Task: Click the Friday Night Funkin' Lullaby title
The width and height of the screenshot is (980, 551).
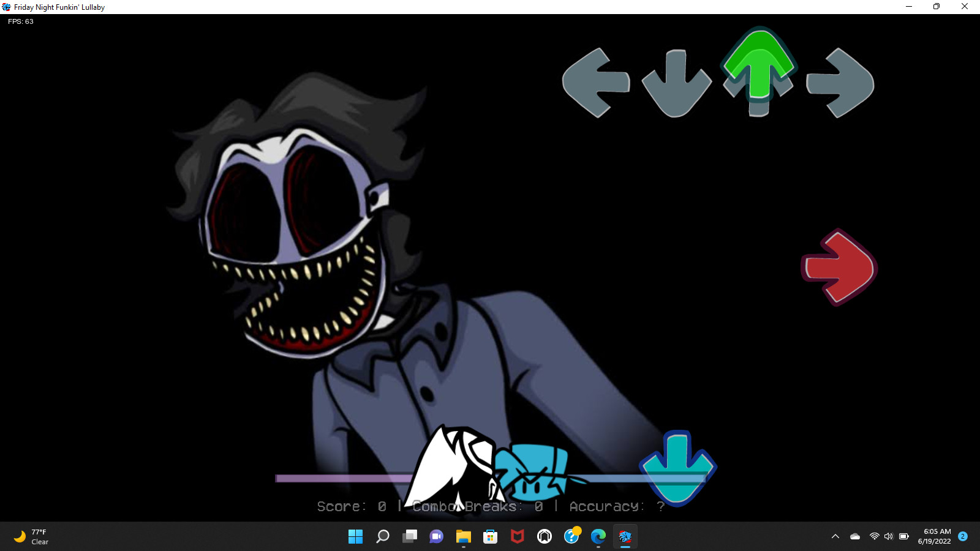Action: (x=57, y=7)
